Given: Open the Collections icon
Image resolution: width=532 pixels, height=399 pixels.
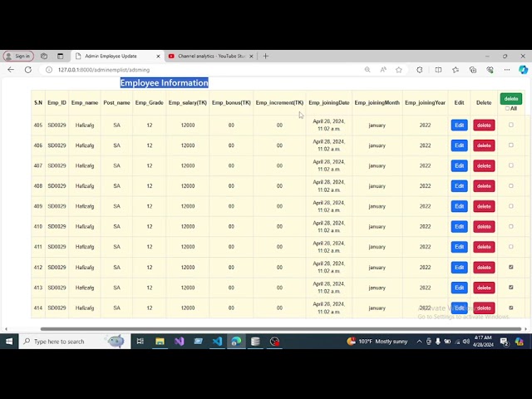Looking at the screenshot, I should 473,70.
